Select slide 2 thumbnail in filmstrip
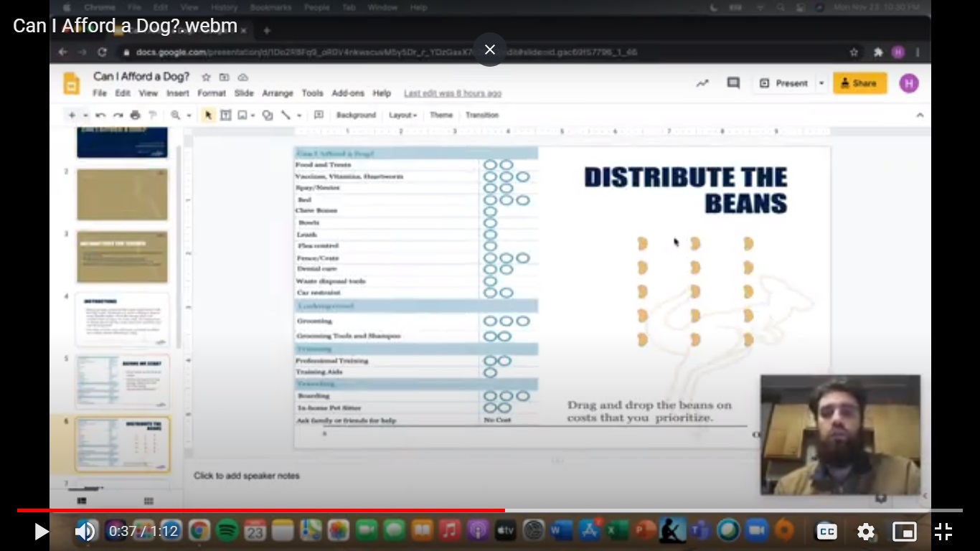 point(122,194)
